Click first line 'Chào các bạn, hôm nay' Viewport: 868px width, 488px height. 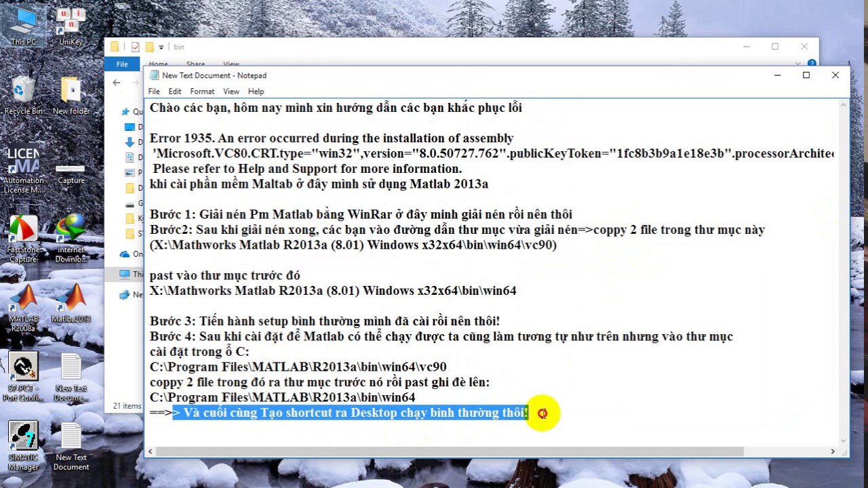(x=336, y=108)
